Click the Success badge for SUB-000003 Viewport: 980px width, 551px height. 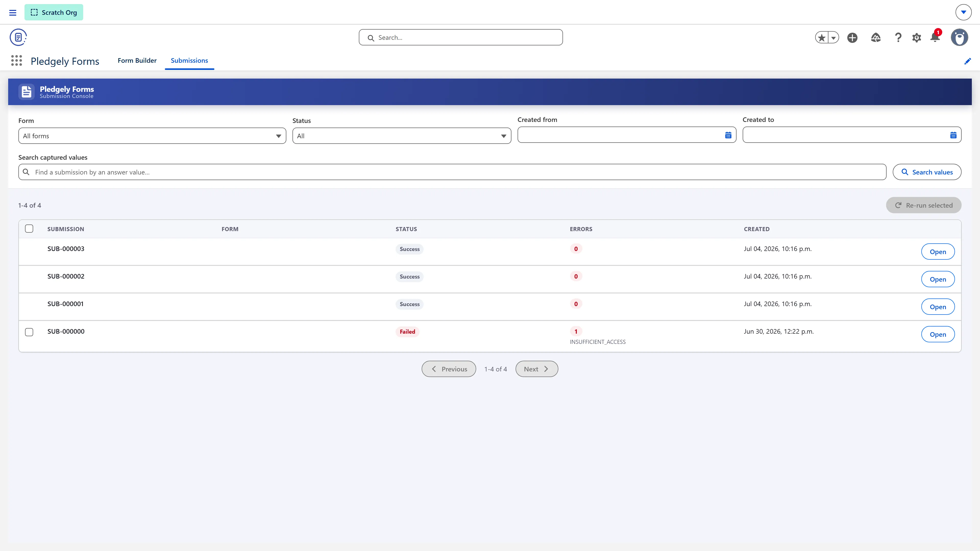click(x=409, y=249)
